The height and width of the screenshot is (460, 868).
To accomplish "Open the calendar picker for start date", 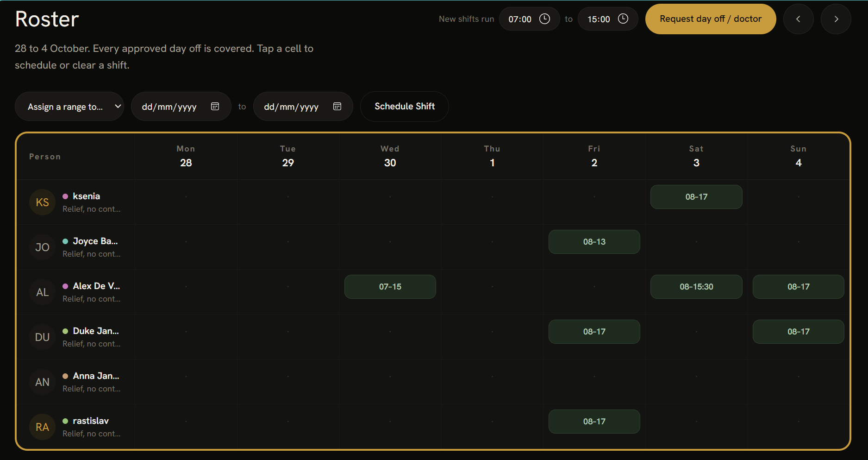I will (215, 106).
